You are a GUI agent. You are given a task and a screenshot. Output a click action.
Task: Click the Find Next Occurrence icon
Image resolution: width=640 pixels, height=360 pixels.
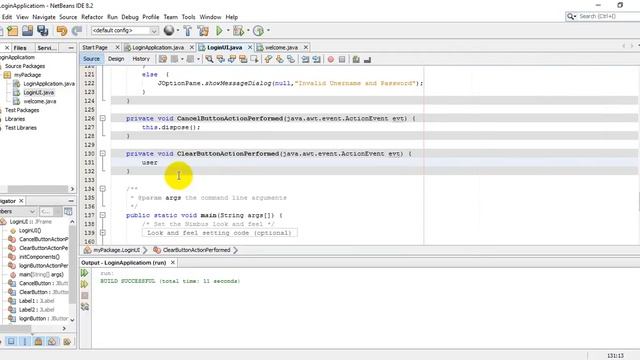coord(232,59)
